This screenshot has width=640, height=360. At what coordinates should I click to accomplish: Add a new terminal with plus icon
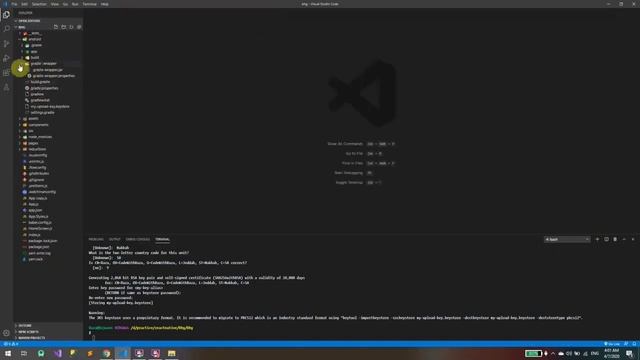tap(597, 239)
